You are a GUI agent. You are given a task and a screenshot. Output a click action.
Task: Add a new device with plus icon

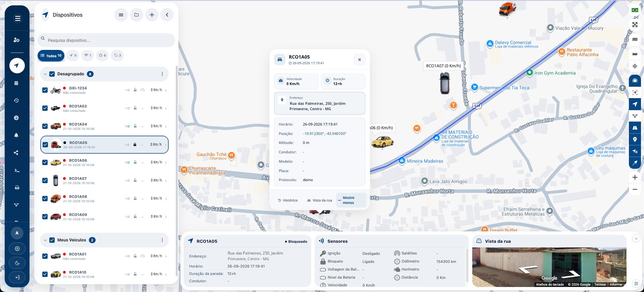tap(152, 15)
